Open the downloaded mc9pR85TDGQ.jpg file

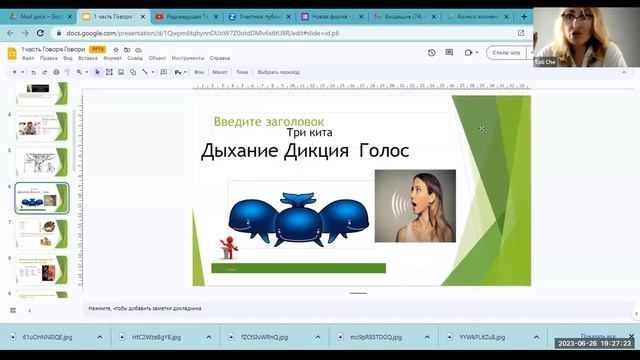coord(376,337)
